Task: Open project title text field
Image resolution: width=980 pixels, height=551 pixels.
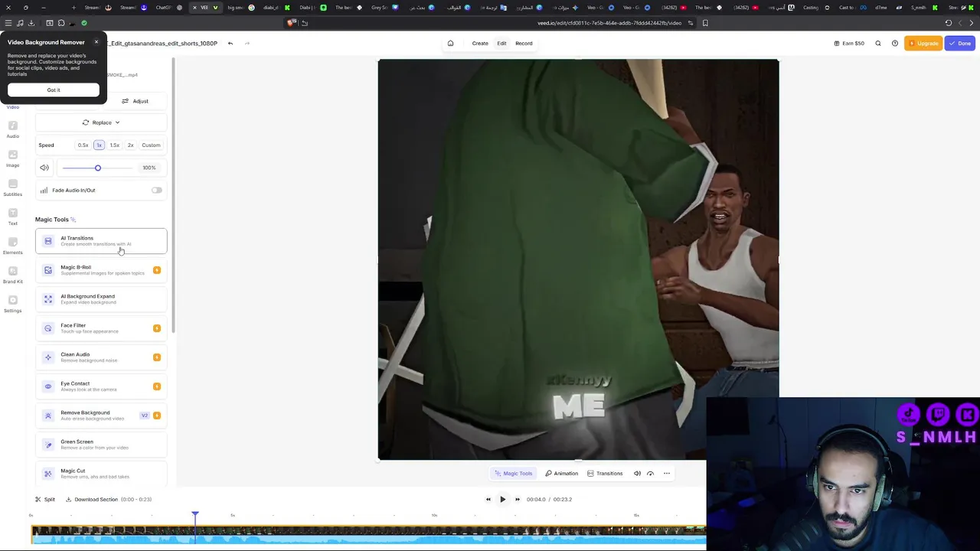Action: [x=162, y=44]
